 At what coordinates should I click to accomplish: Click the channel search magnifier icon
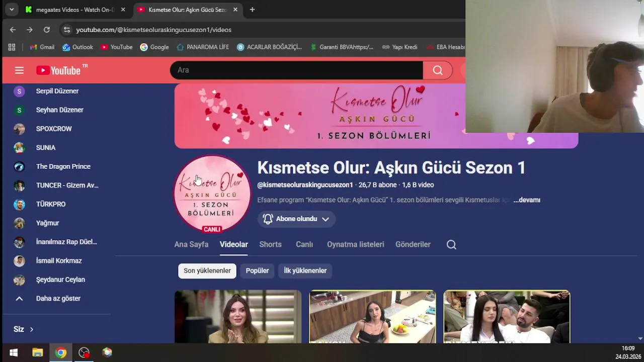pyautogui.click(x=451, y=244)
